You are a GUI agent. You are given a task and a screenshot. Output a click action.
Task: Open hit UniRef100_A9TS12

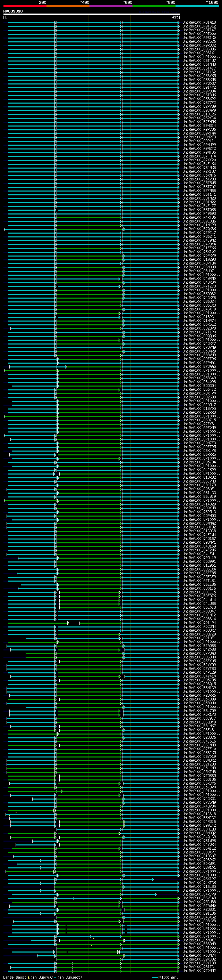click(x=199, y=26)
